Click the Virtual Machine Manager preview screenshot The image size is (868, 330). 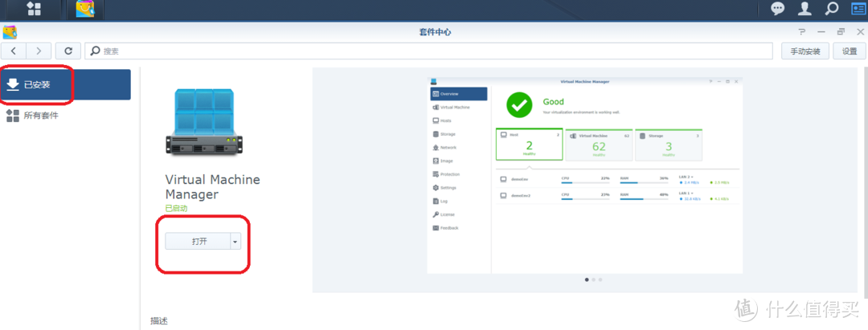pos(584,175)
